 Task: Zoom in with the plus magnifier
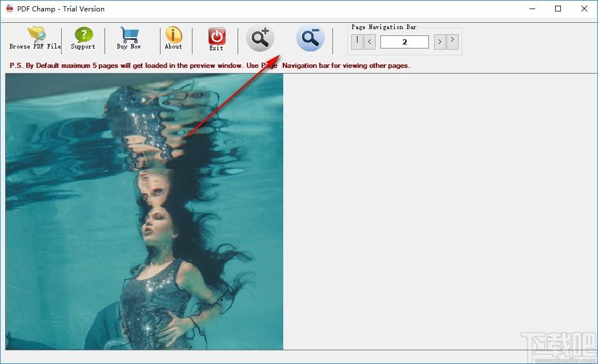[x=260, y=38]
